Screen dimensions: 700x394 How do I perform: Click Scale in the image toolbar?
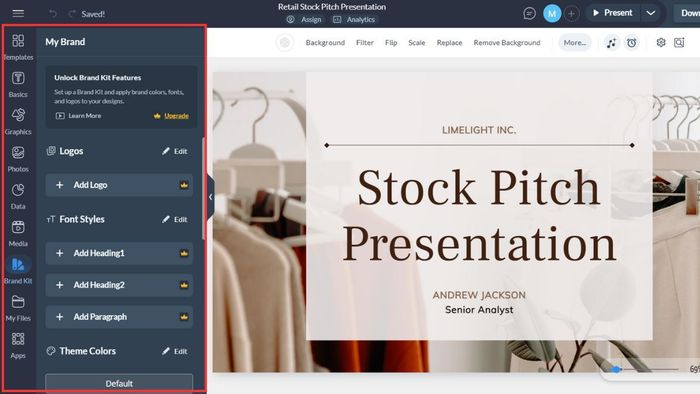point(417,43)
